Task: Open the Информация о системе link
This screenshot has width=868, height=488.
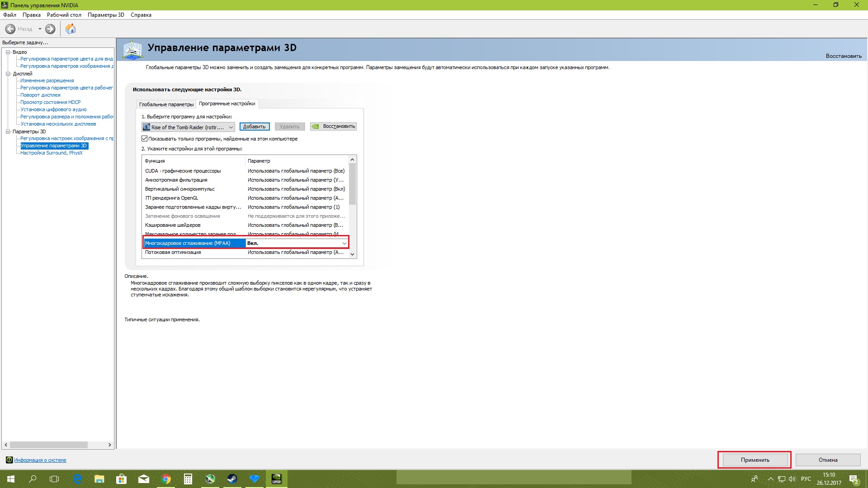Action: coord(40,460)
